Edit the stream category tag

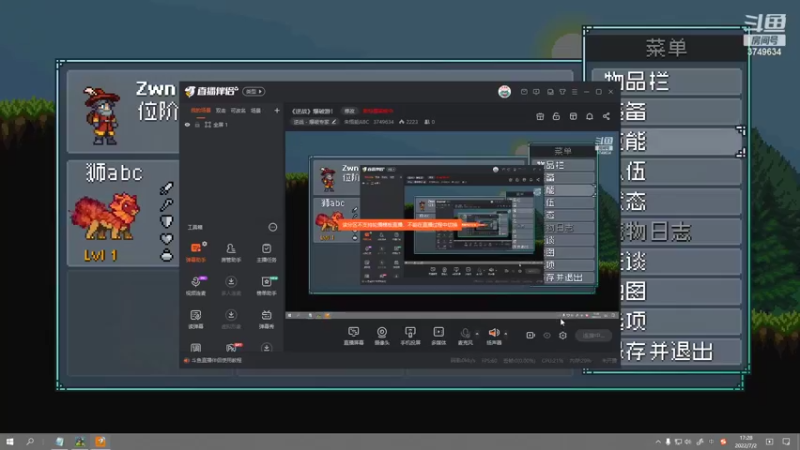(x=315, y=122)
